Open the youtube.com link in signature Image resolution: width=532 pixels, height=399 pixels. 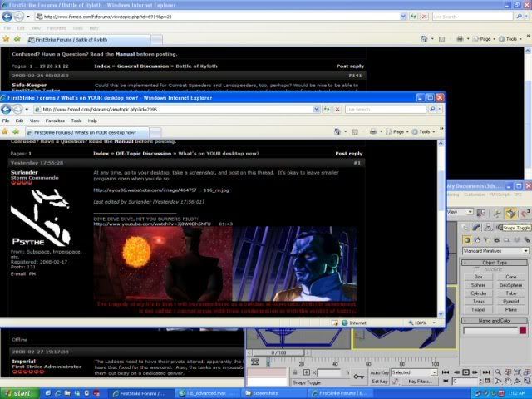152,224
